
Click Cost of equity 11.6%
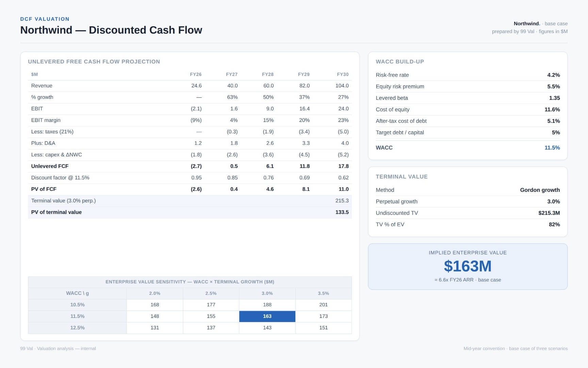pyautogui.click(x=552, y=110)
